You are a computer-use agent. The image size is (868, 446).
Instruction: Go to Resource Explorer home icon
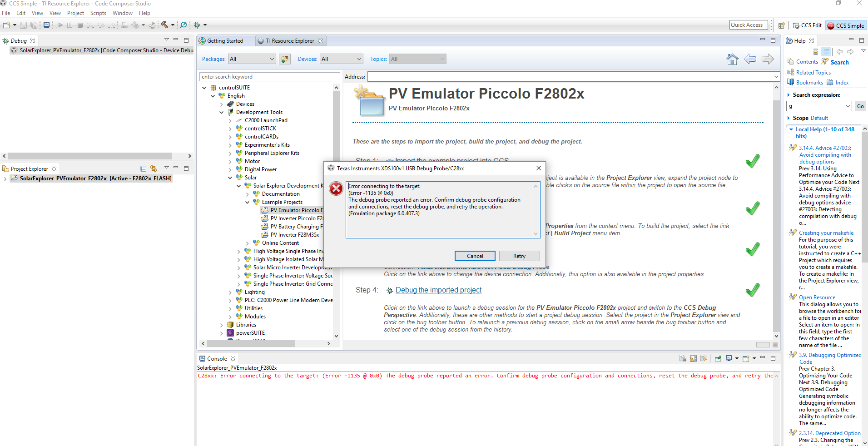[732, 59]
